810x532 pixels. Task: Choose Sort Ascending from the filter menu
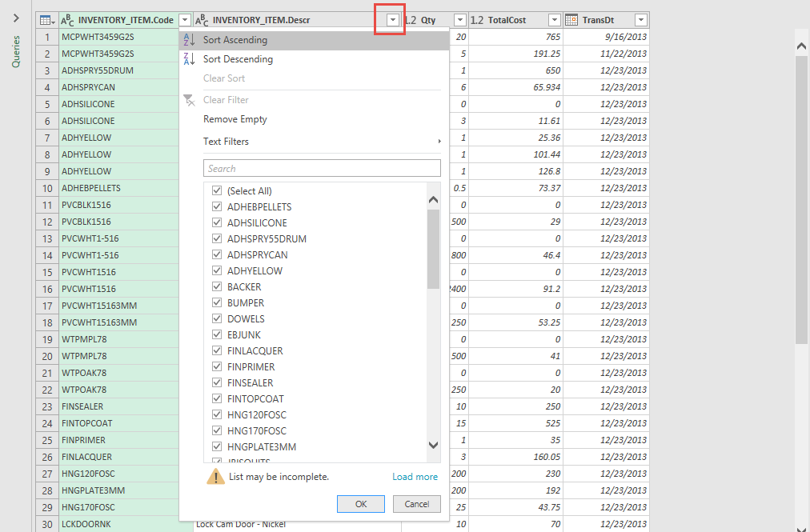pos(235,40)
